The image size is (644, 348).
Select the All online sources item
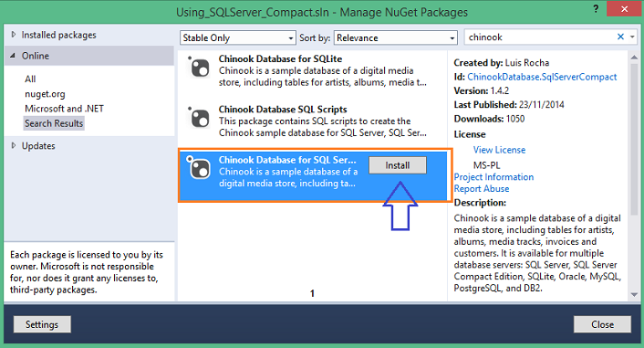coord(30,79)
